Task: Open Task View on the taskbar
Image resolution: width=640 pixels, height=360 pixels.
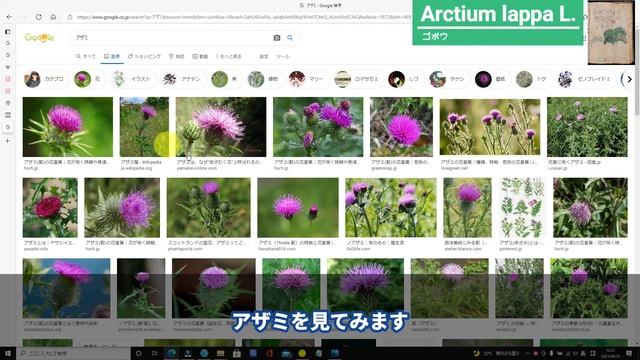Action: [x=155, y=353]
